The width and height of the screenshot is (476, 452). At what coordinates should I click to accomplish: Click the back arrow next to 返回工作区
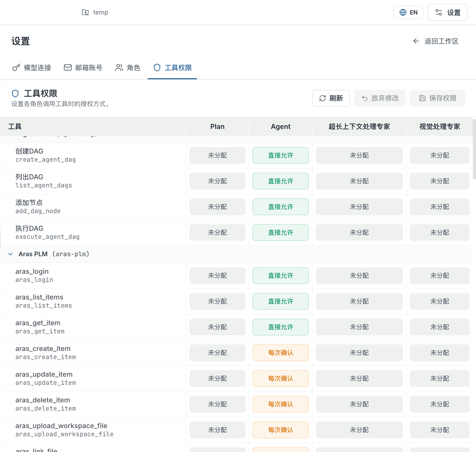point(416,41)
